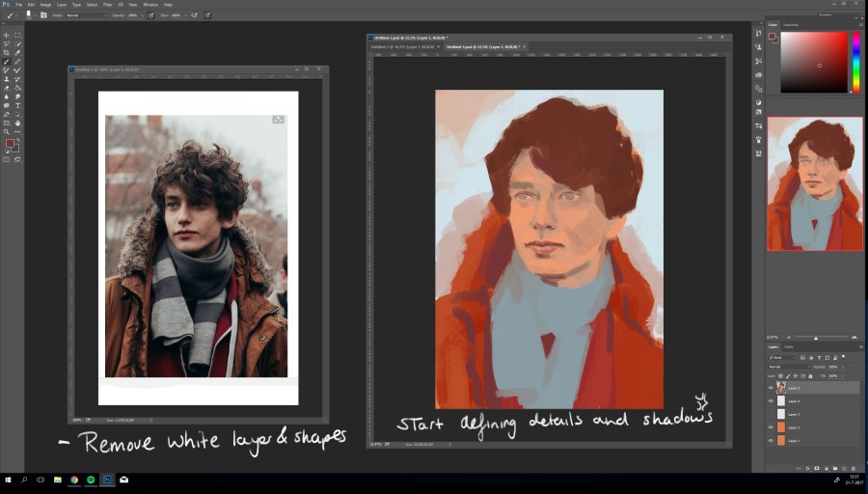Screen dimensions: 868x494
Task: Toggle visibility of Layer 4
Action: tap(771, 401)
